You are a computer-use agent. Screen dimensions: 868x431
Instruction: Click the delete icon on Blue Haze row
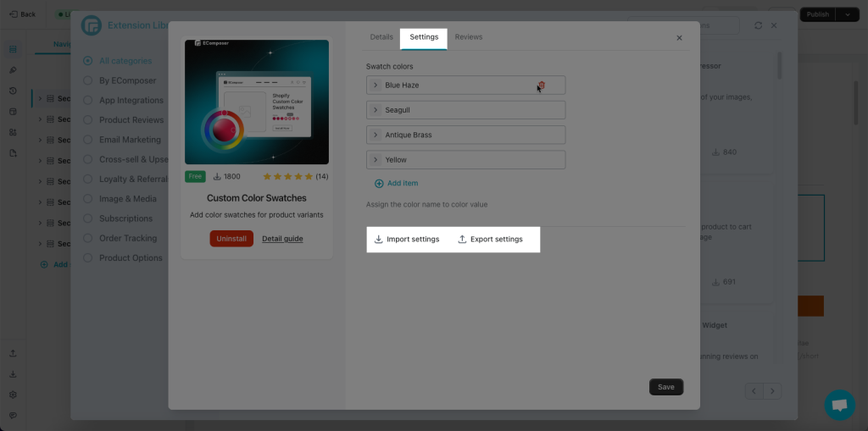[x=542, y=86]
